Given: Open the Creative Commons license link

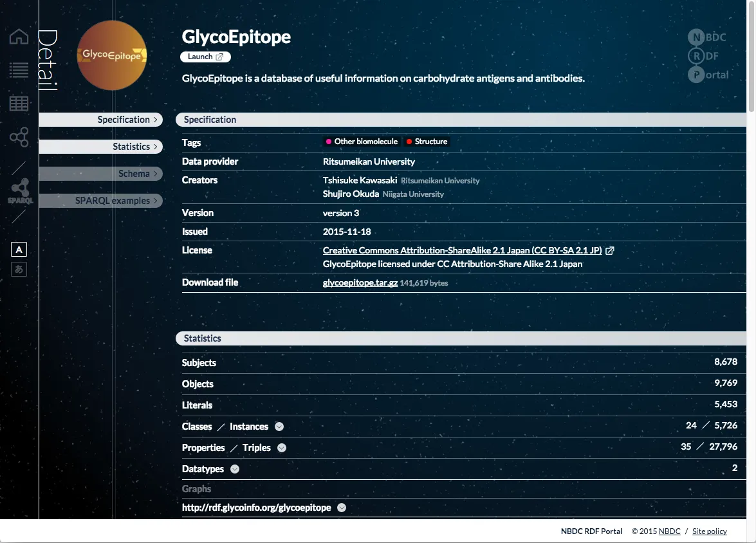Looking at the screenshot, I should pyautogui.click(x=463, y=250).
